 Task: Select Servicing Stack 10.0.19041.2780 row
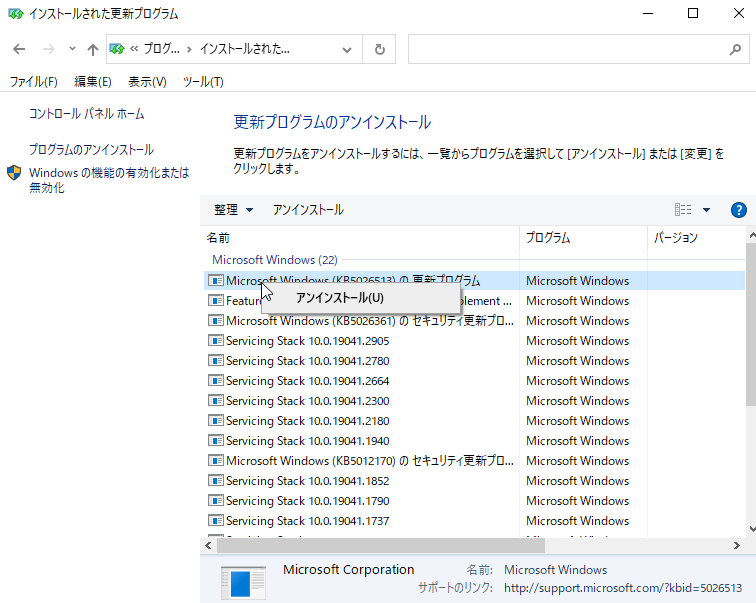pyautogui.click(x=474, y=361)
